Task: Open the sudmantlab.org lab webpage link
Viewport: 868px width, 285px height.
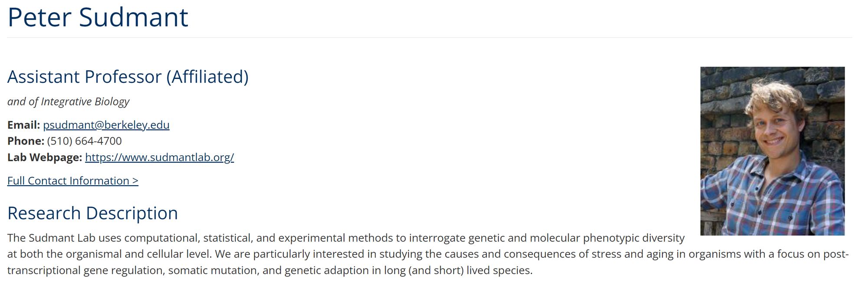Action: tap(159, 157)
